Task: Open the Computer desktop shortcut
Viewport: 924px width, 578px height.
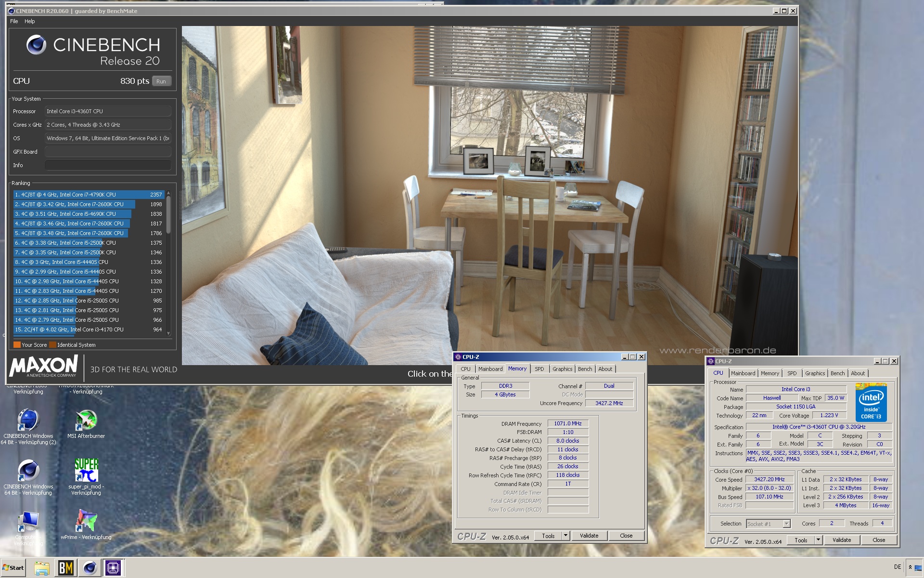Action: click(x=28, y=527)
